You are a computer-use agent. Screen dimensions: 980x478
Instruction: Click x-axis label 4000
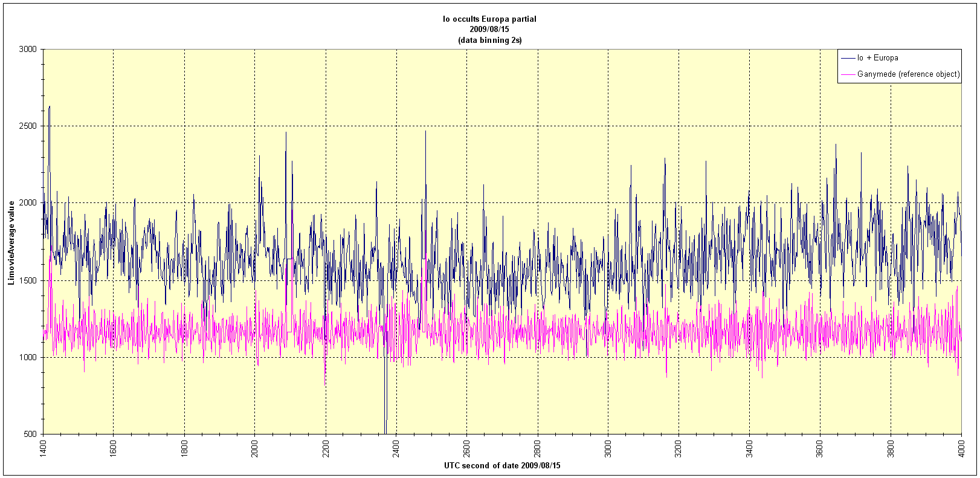coord(961,448)
